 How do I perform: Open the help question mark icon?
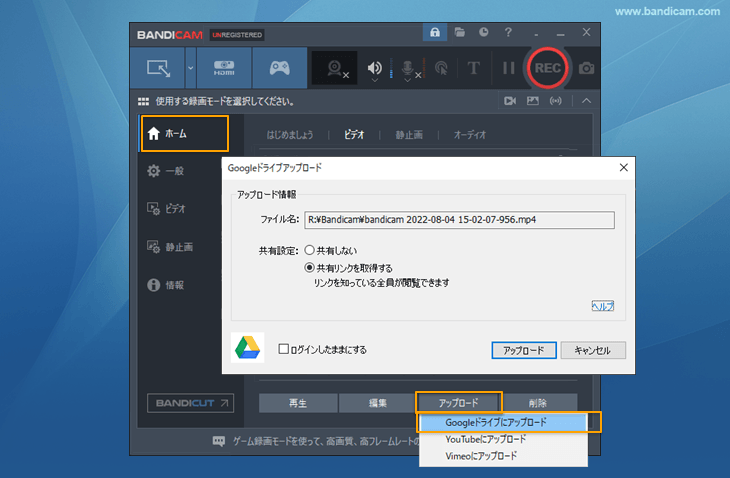(x=508, y=32)
